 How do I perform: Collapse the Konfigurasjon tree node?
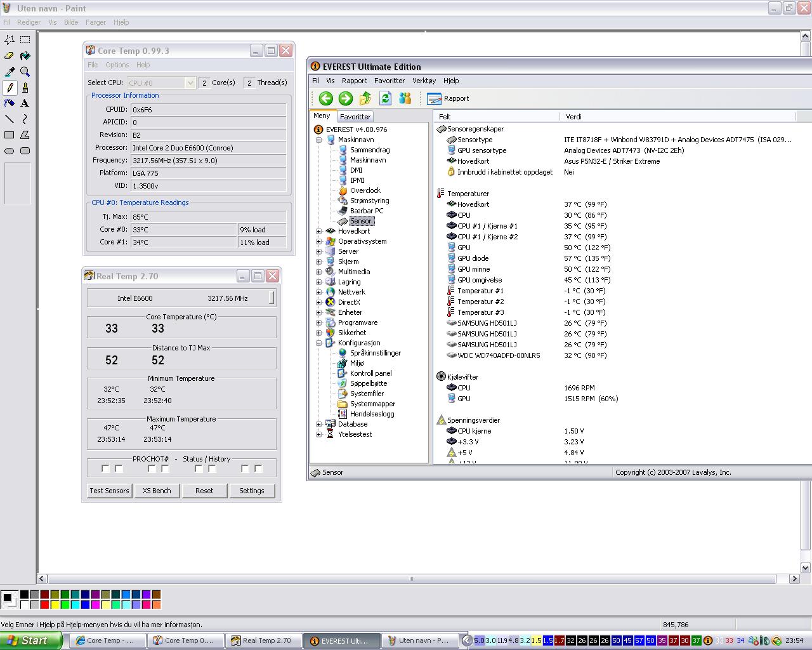click(x=318, y=343)
